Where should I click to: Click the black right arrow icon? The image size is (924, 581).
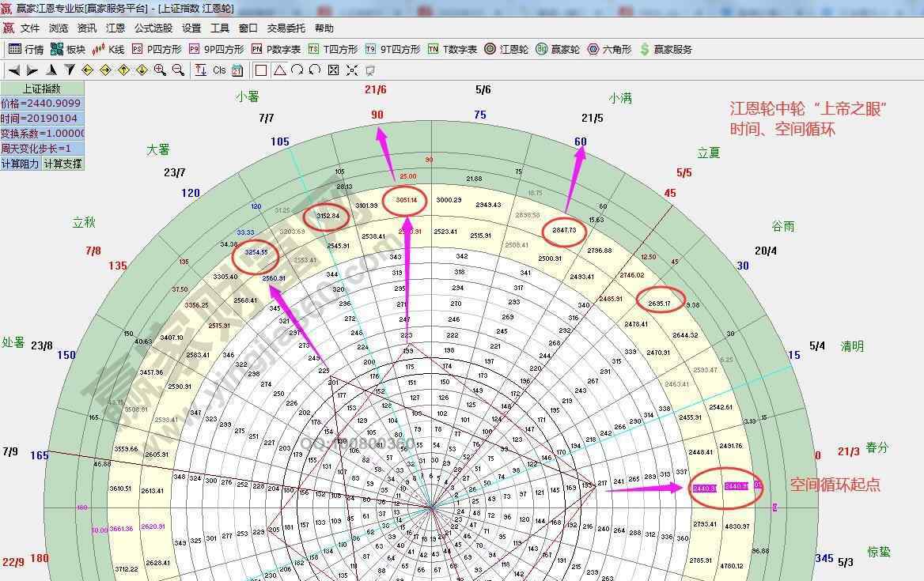(x=32, y=70)
